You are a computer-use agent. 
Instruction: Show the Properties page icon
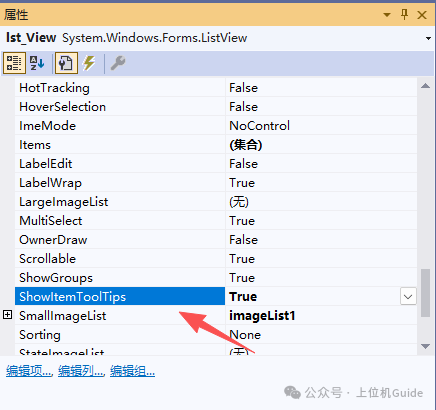click(x=66, y=63)
